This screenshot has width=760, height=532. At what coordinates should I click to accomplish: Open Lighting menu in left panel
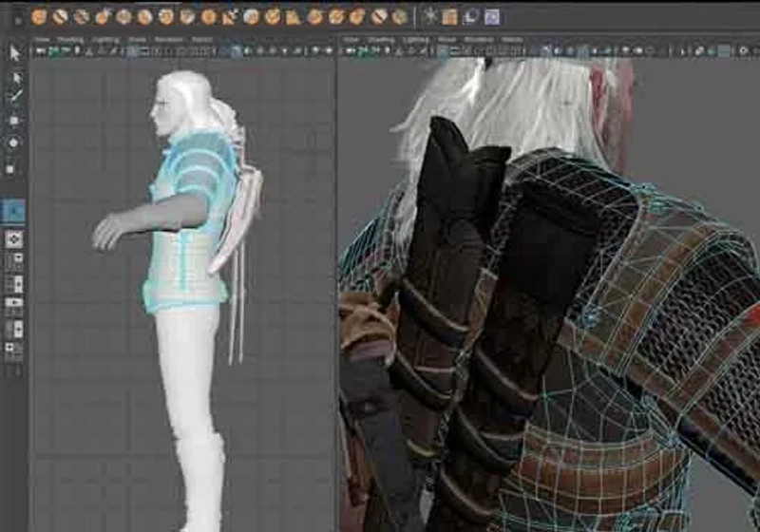coord(105,40)
